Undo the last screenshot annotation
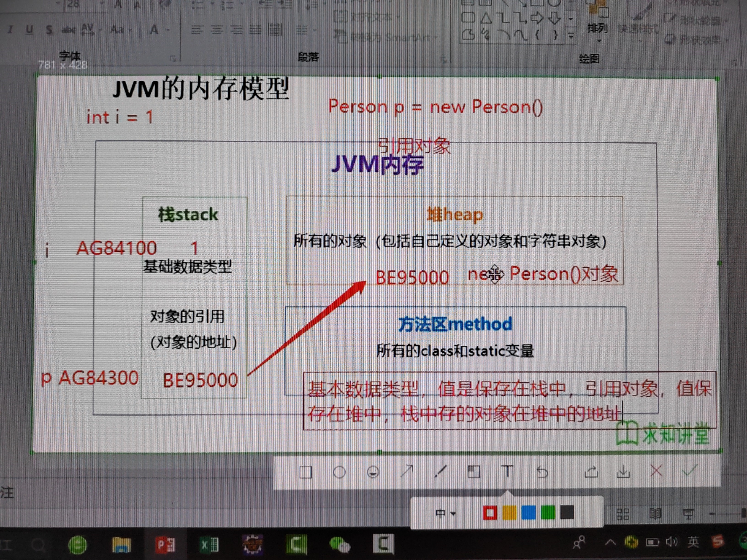The height and width of the screenshot is (560, 747). coord(542,472)
